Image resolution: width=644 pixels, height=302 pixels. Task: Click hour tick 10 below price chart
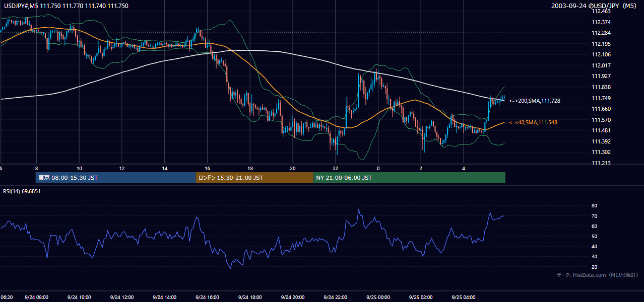tap(79, 168)
